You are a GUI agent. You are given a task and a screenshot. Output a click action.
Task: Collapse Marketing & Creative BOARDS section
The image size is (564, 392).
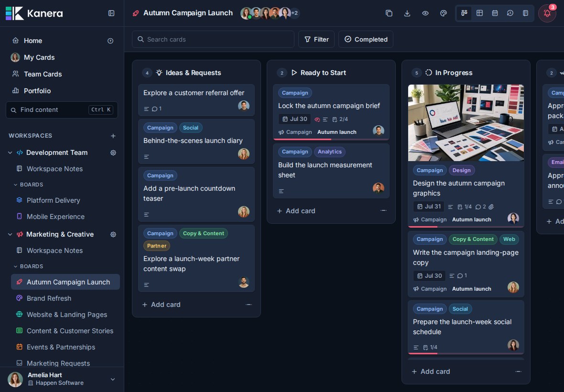coord(15,266)
